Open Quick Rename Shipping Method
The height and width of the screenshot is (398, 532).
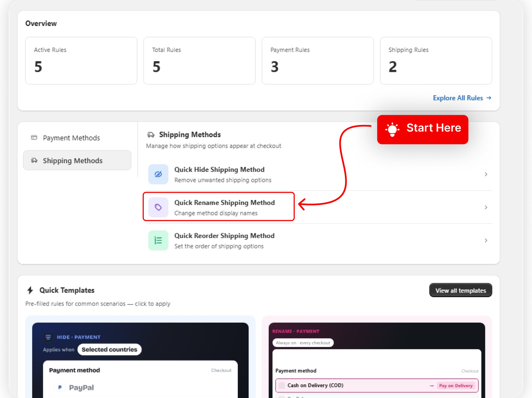pos(318,207)
